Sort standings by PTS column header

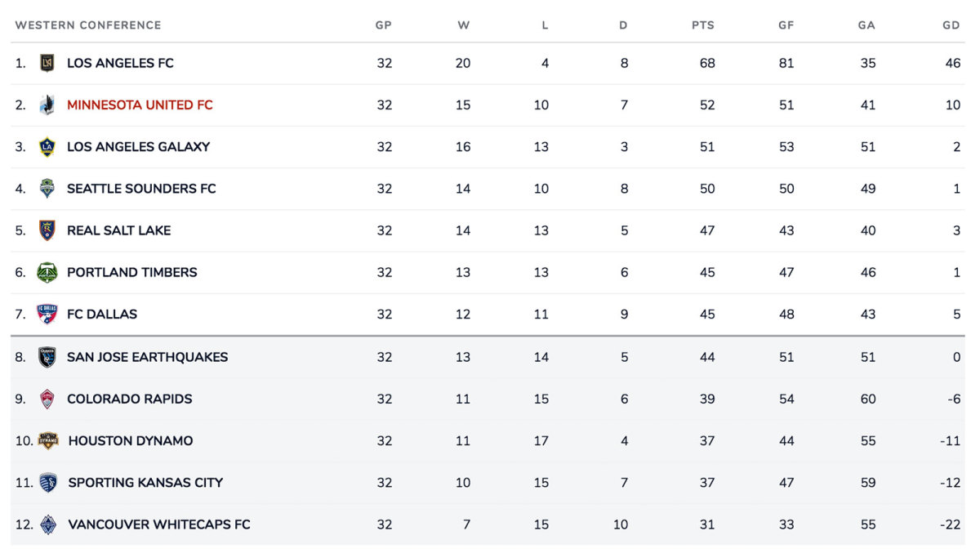click(702, 25)
